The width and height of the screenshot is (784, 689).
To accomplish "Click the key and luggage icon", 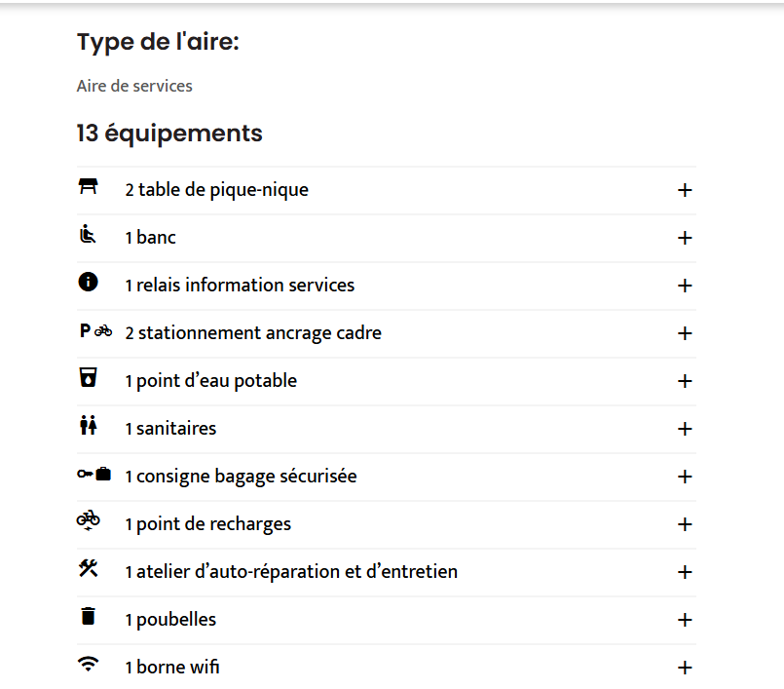I will 94,474.
